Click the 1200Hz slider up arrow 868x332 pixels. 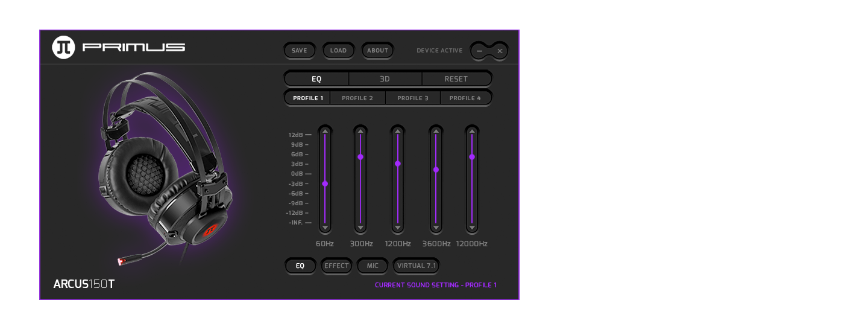point(398,130)
